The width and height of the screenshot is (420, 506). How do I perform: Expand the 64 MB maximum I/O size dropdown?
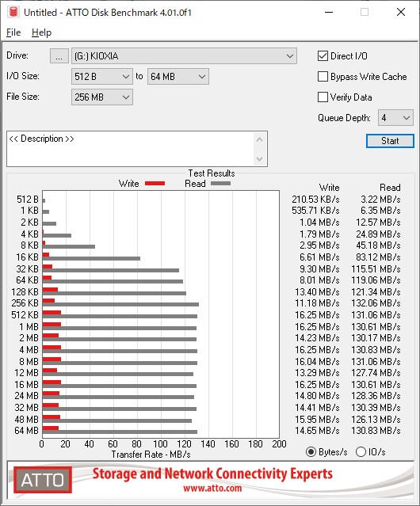point(178,77)
